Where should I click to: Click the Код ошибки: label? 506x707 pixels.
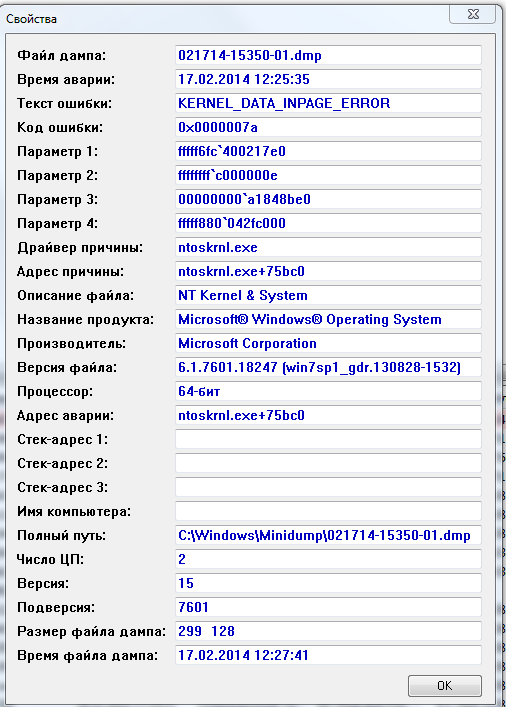pos(60,128)
